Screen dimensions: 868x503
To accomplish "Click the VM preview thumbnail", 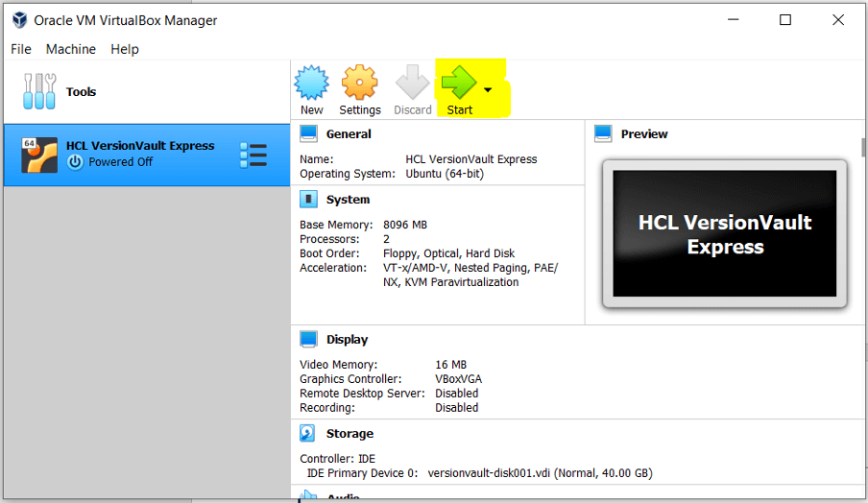I will (x=725, y=233).
